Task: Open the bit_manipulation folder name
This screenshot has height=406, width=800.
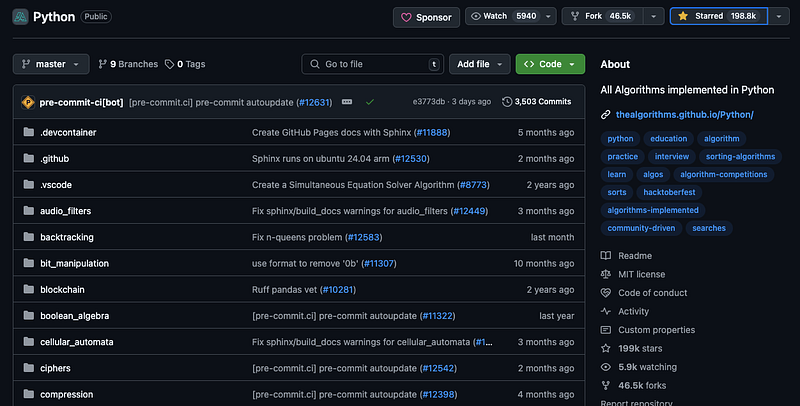Action: 74,263
